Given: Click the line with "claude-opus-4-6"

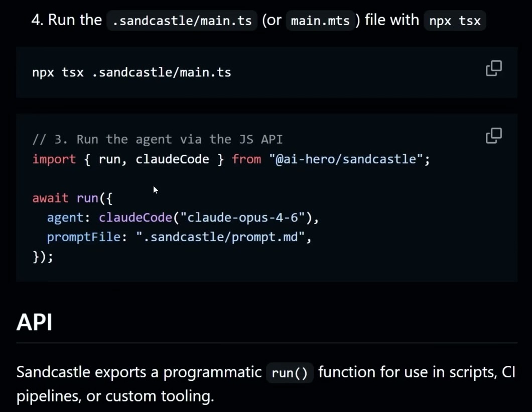Looking at the screenshot, I should [183, 218].
